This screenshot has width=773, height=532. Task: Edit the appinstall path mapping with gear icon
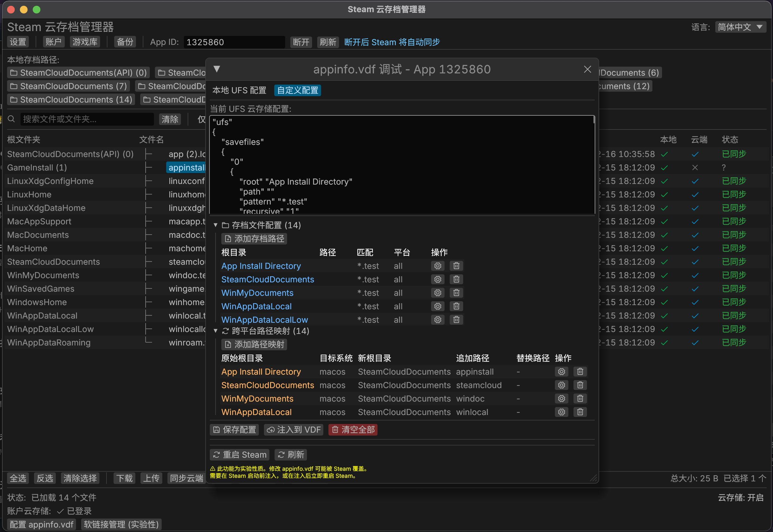[562, 372]
